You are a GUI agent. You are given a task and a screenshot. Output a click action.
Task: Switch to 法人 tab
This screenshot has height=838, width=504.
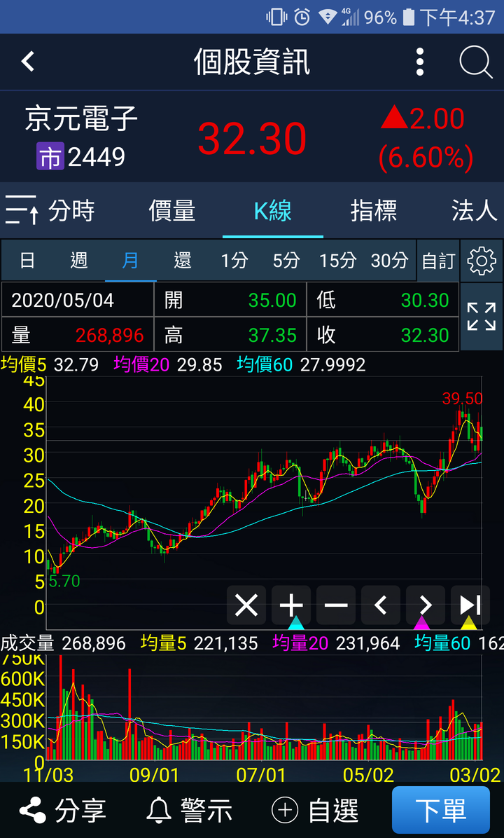click(x=474, y=211)
